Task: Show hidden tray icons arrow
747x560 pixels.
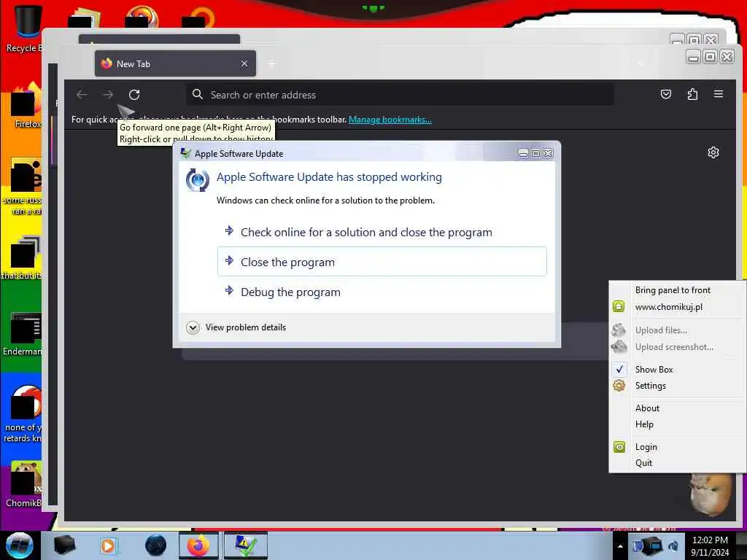Action: [620, 546]
